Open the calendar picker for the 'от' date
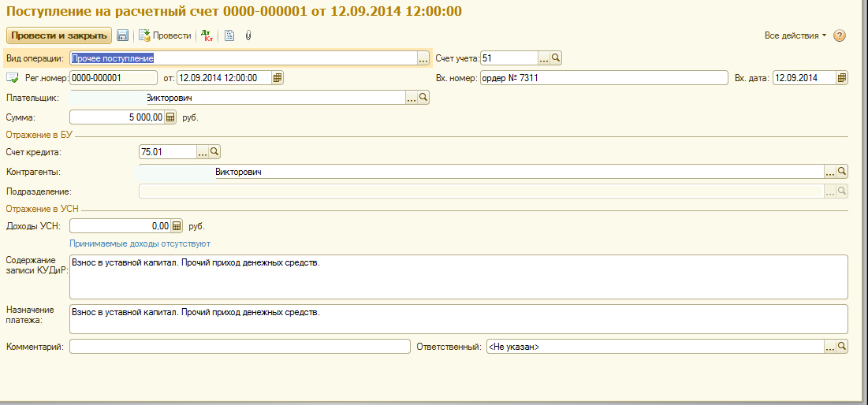The image size is (868, 405). click(x=278, y=78)
